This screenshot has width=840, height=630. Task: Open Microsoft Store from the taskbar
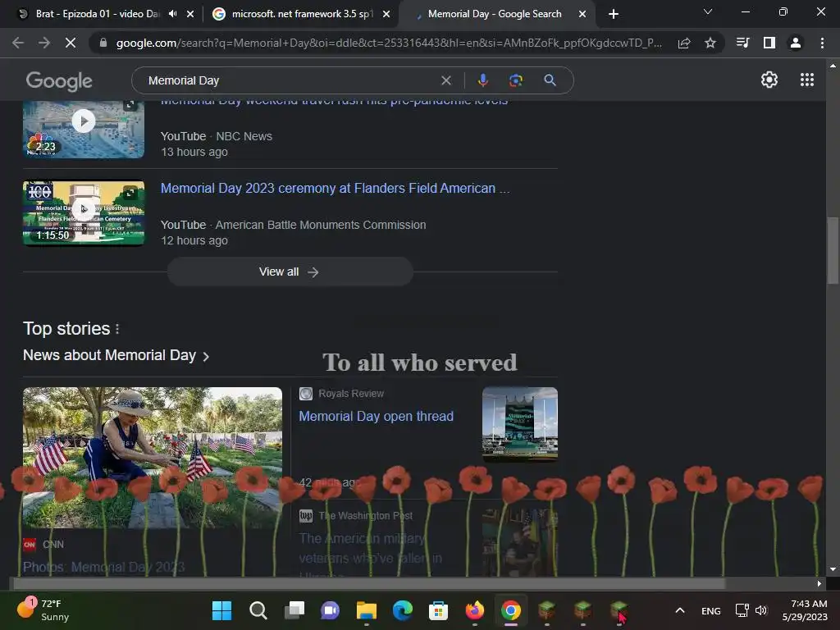tap(438, 610)
